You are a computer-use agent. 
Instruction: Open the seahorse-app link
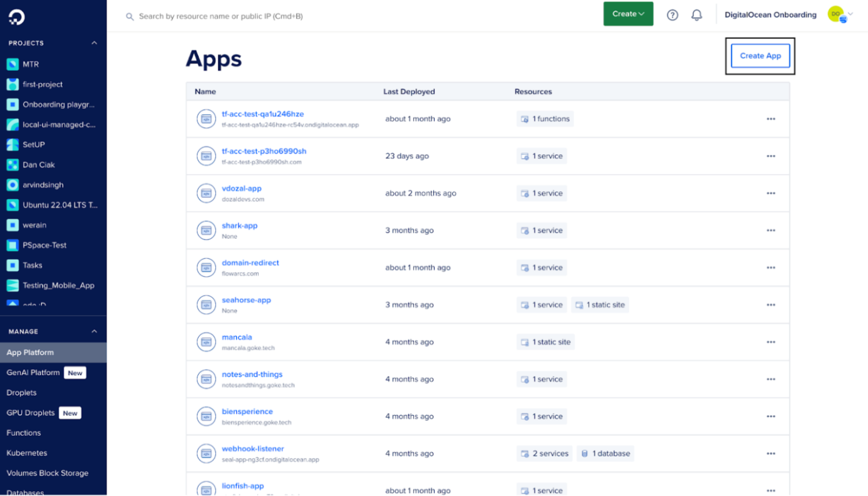246,300
